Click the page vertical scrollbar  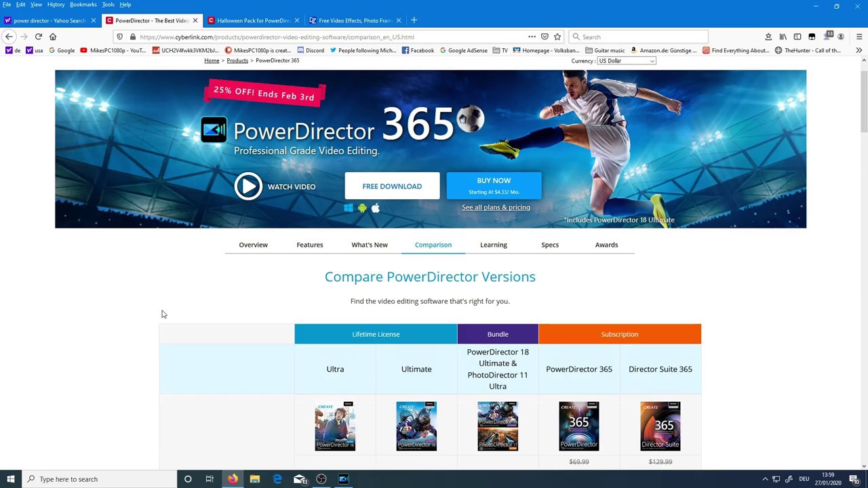point(864,263)
